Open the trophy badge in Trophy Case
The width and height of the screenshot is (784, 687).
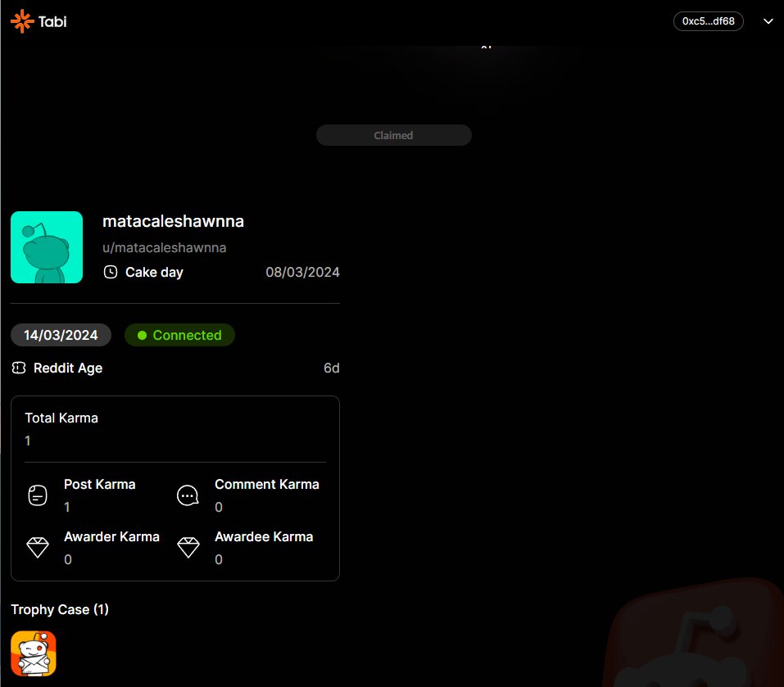(x=34, y=653)
